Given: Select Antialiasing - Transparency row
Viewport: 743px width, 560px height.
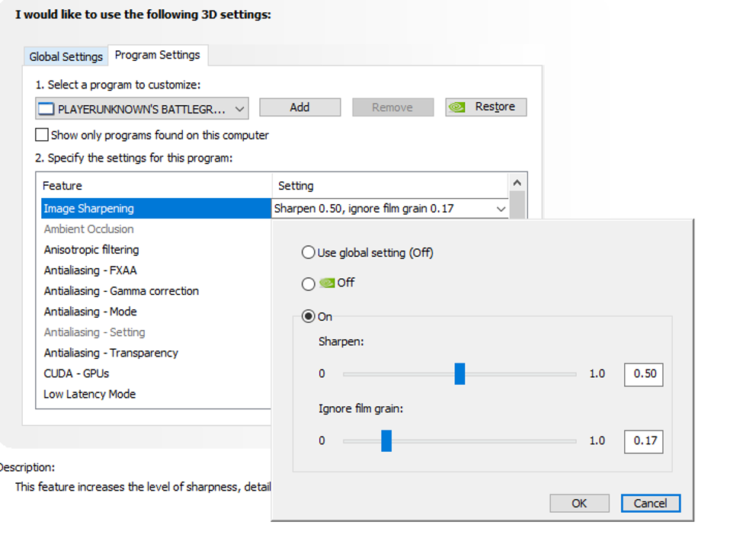Looking at the screenshot, I should (x=156, y=353).
